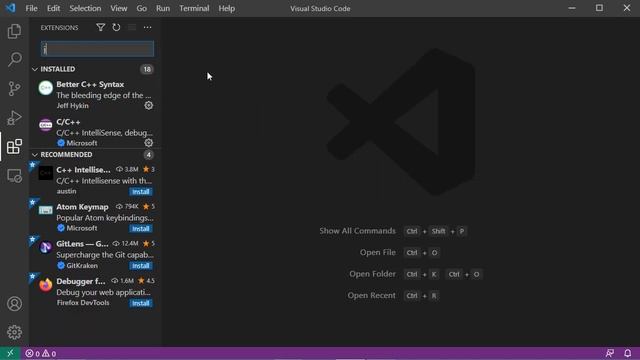Click the austin publisher name
The width and height of the screenshot is (640, 360).
tap(66, 191)
